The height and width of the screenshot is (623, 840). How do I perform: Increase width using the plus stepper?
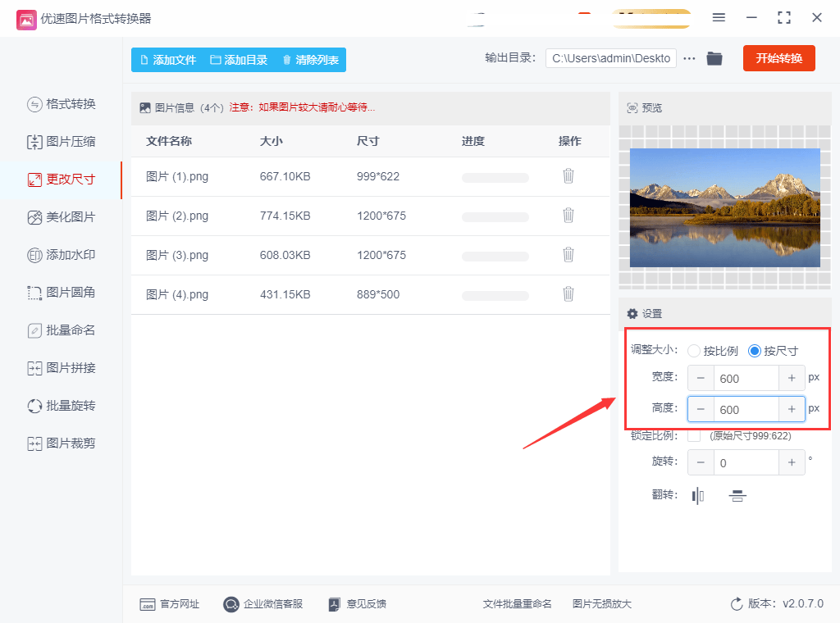[x=792, y=378]
